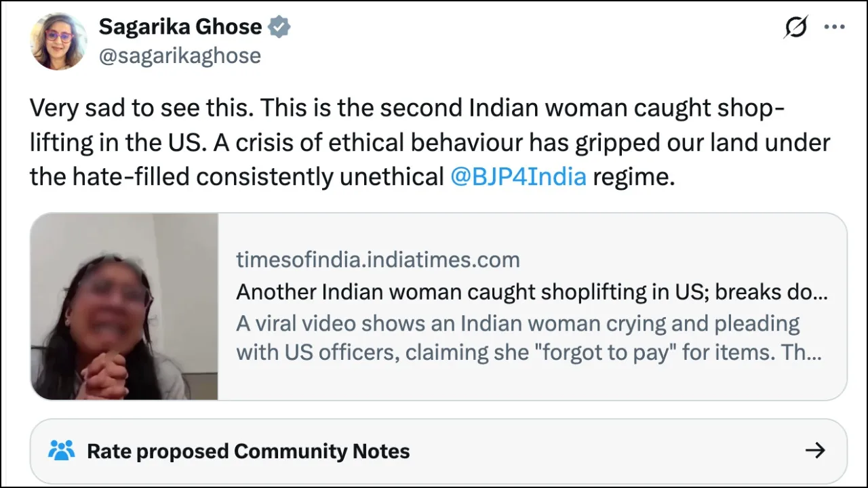
Task: Click the shoplifting article headline
Action: tap(532, 291)
